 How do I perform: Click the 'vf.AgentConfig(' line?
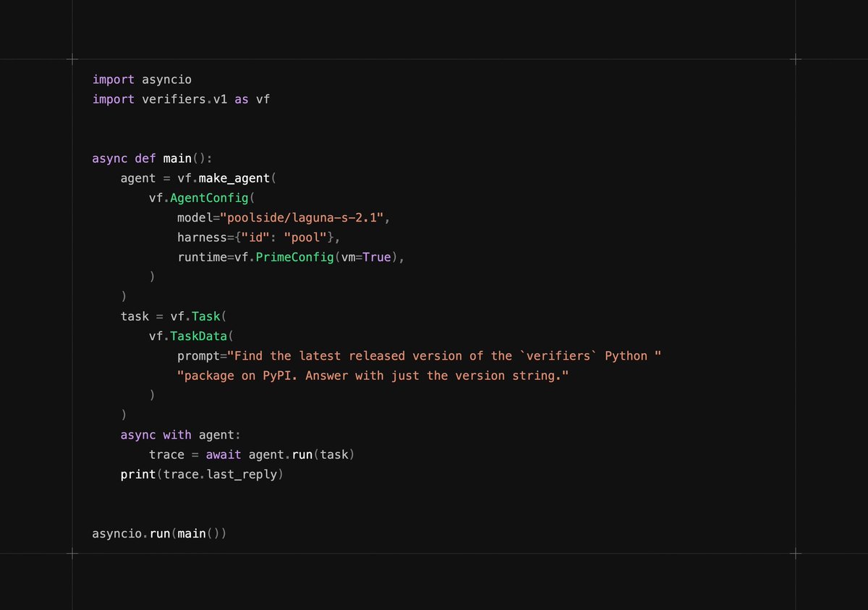click(203, 198)
